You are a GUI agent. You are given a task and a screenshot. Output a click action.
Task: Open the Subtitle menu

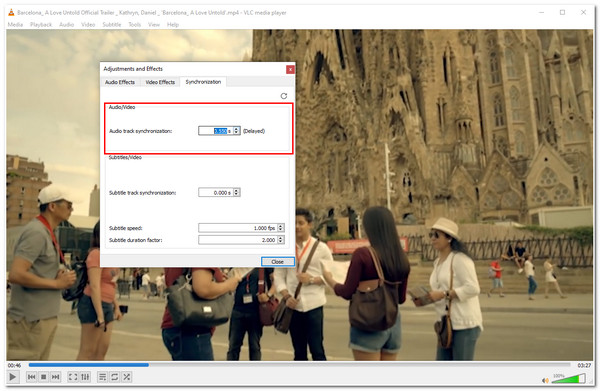[112, 24]
